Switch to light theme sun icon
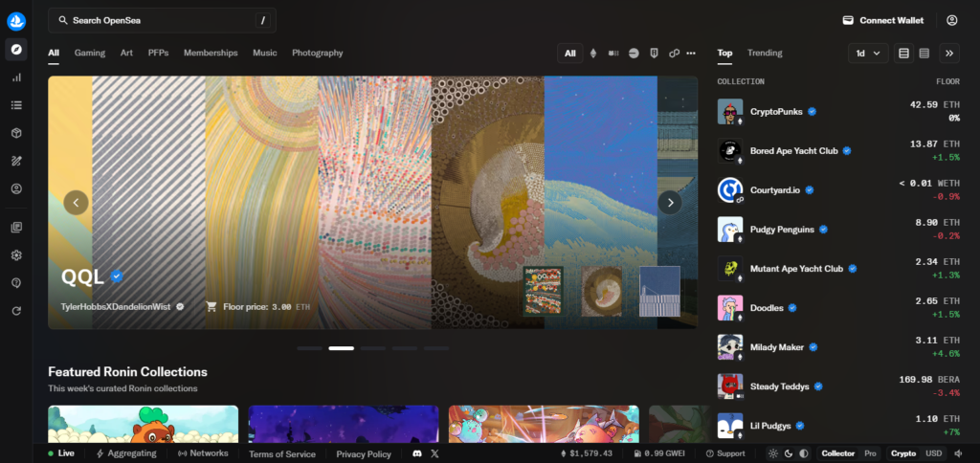The width and height of the screenshot is (980, 463). pos(773,453)
